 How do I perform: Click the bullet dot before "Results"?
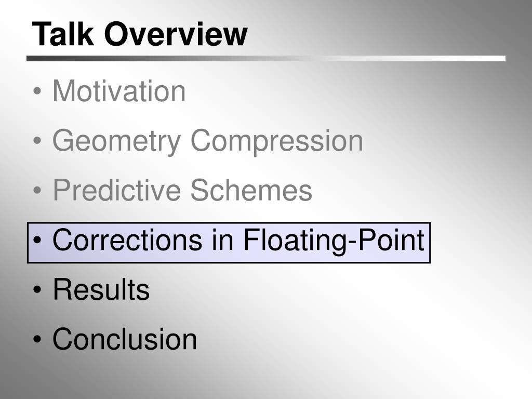coord(37,290)
